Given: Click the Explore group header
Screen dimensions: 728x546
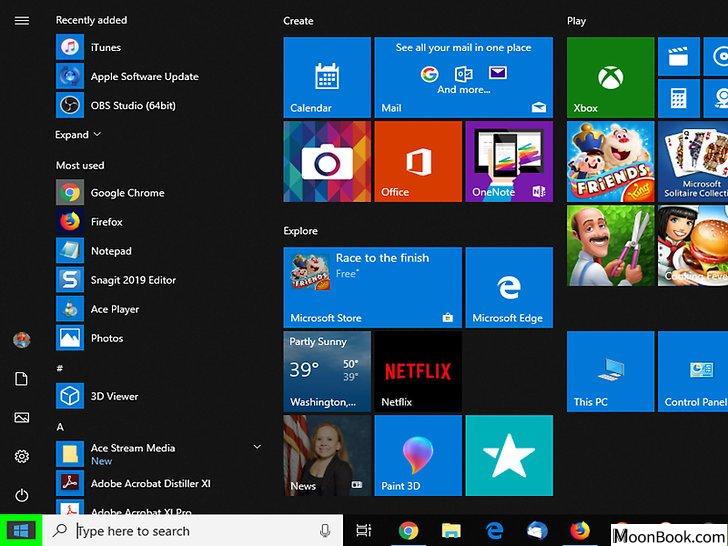Looking at the screenshot, I should pos(300,231).
